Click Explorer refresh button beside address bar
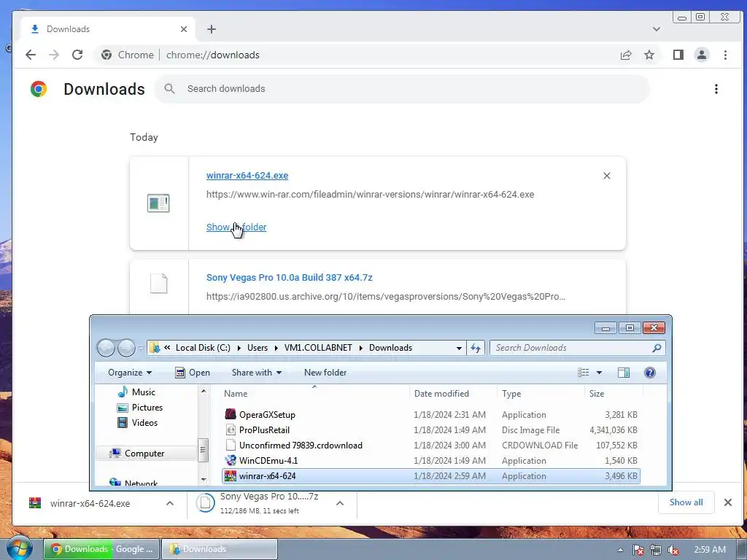Image resolution: width=747 pixels, height=560 pixels. coord(476,348)
